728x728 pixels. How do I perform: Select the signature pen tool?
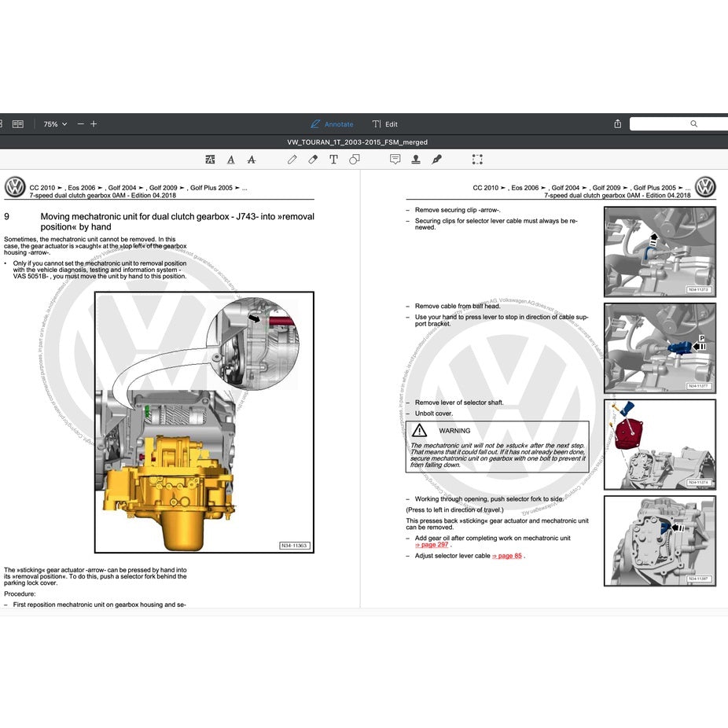click(436, 160)
